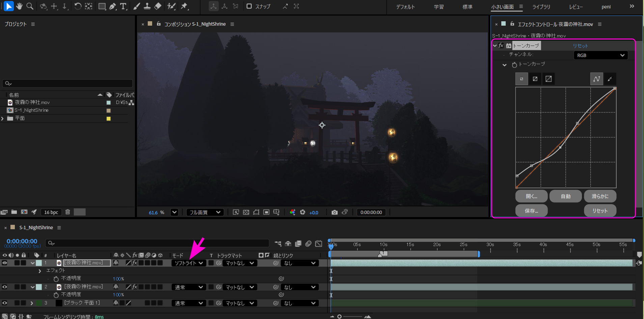Select the Eraser tool
644x319 pixels.
coord(158,6)
